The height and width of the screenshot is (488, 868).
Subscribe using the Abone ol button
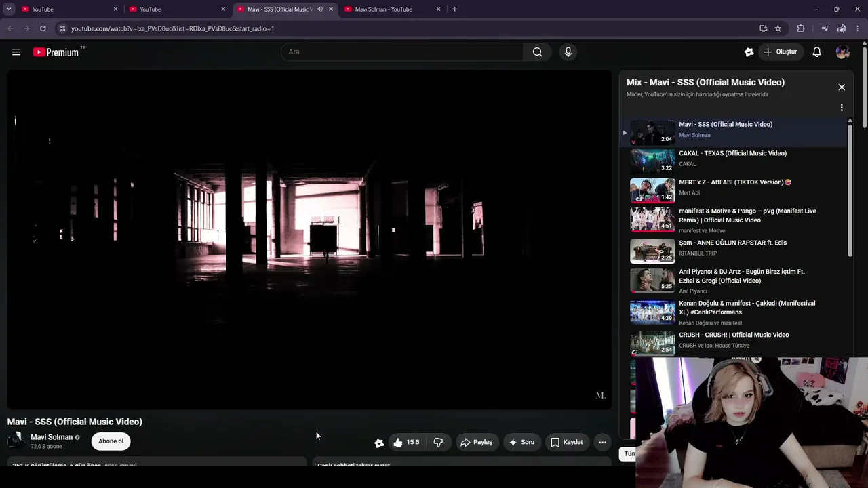(x=111, y=441)
